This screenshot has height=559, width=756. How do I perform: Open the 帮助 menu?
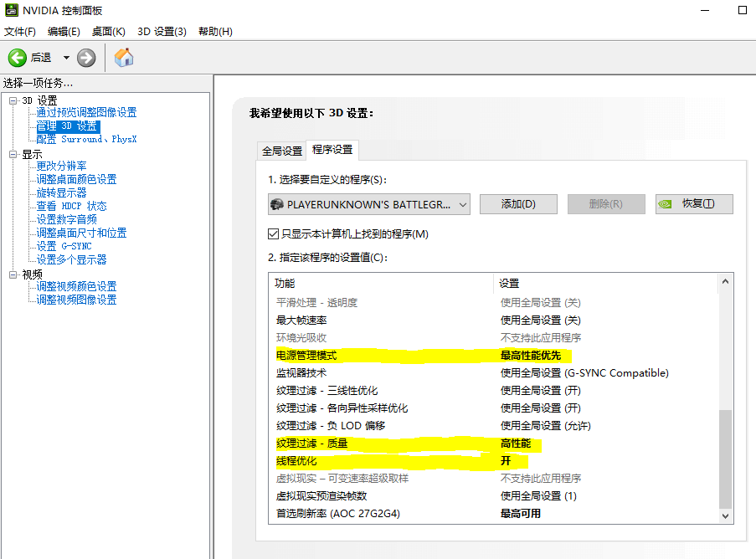tap(215, 32)
